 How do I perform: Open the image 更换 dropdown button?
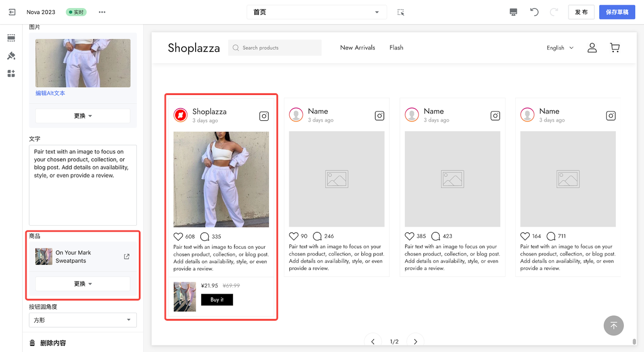point(83,116)
